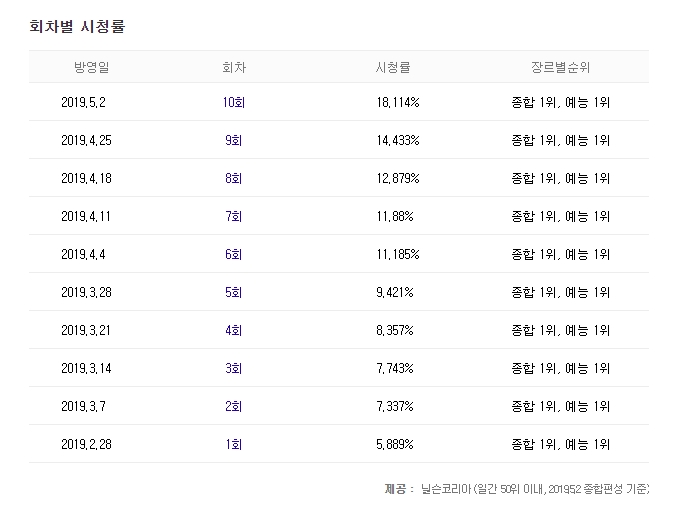
Task: Click the genre ranking in the 10회 row
Action: point(560,102)
